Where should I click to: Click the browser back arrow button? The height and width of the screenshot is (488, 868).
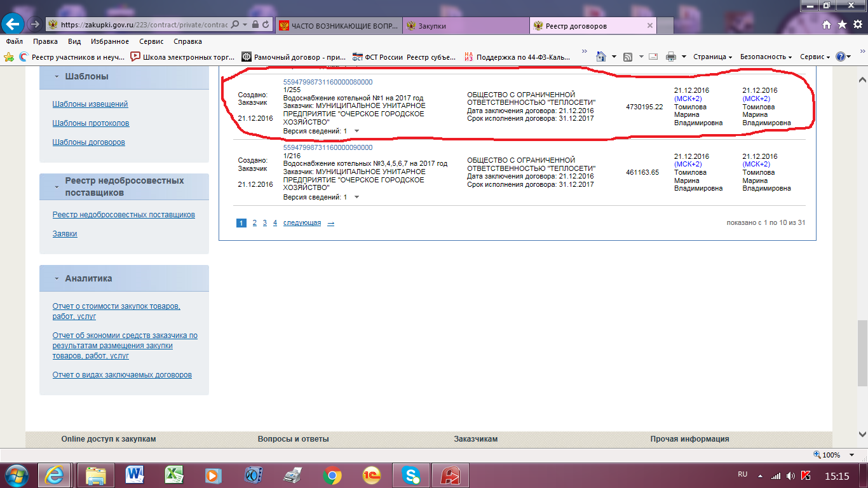pyautogui.click(x=13, y=25)
